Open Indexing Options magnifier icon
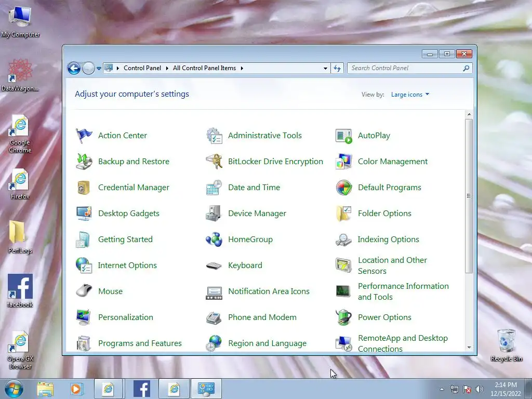Image resolution: width=532 pixels, height=399 pixels. [344, 240]
